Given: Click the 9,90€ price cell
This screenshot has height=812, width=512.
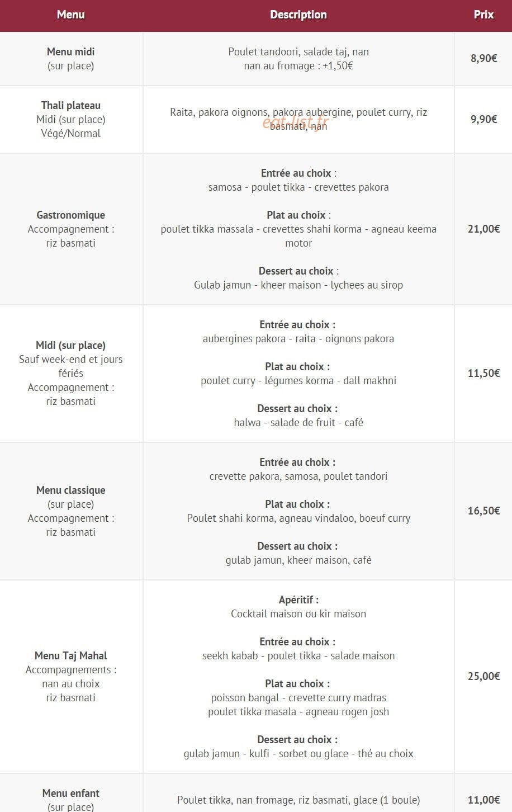Looking at the screenshot, I should 483,119.
